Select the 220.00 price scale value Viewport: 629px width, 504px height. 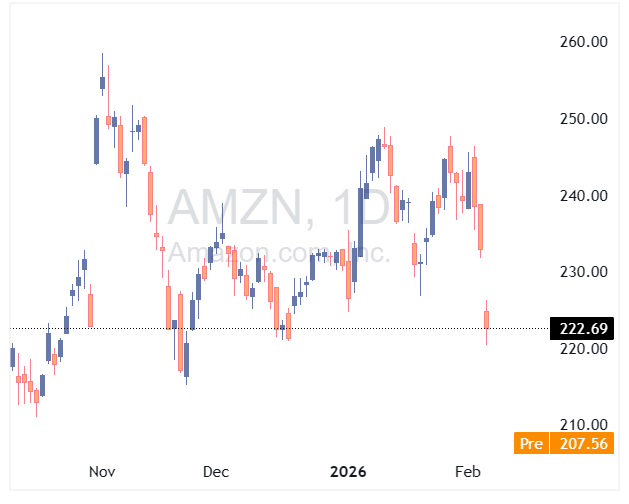point(583,349)
